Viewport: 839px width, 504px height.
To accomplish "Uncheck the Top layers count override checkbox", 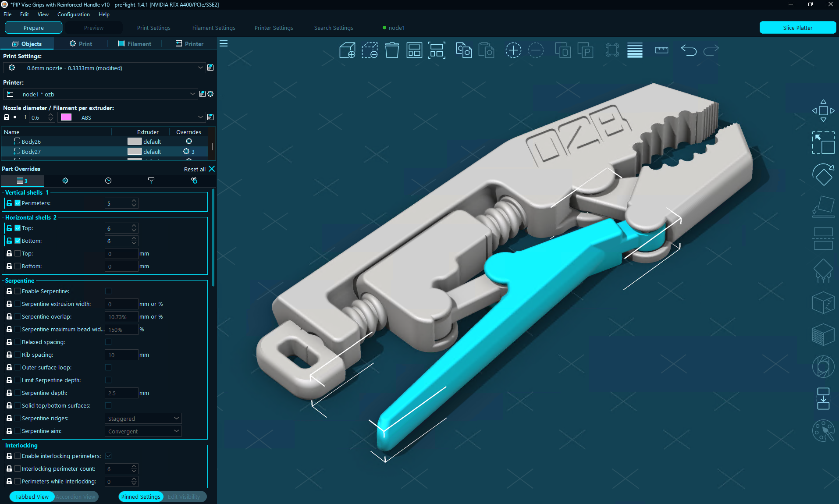I will click(x=18, y=228).
